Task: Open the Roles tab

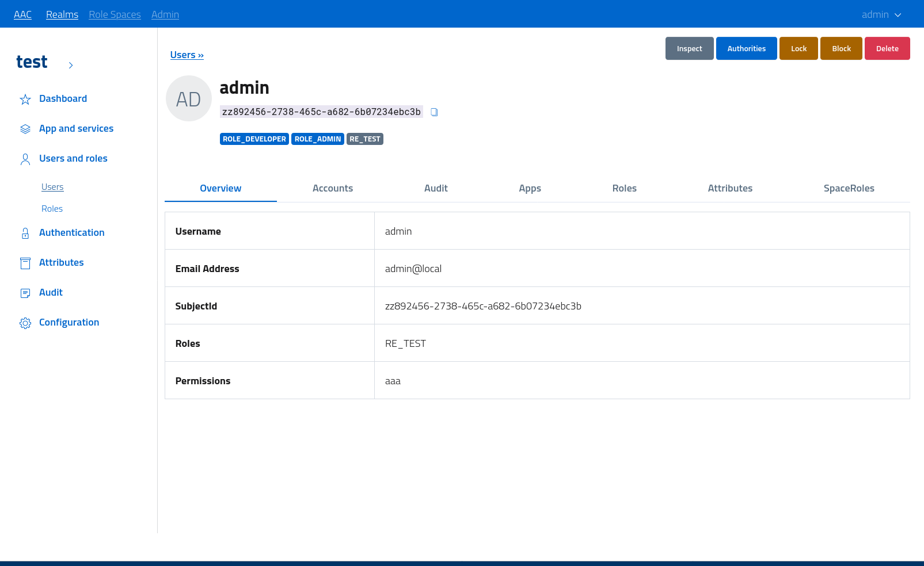Action: click(x=625, y=188)
